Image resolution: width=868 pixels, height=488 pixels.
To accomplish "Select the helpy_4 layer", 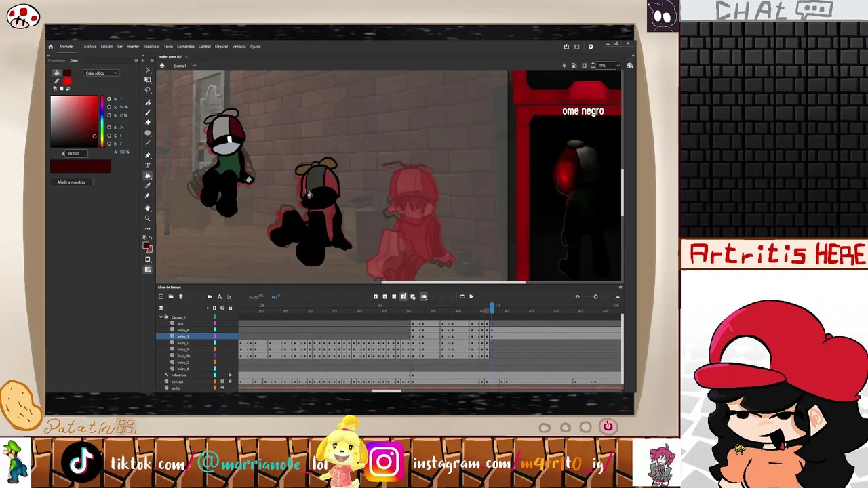I will 183,330.
